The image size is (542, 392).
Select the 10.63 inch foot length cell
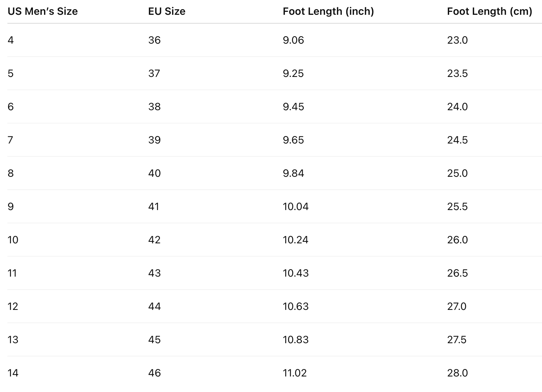click(296, 306)
